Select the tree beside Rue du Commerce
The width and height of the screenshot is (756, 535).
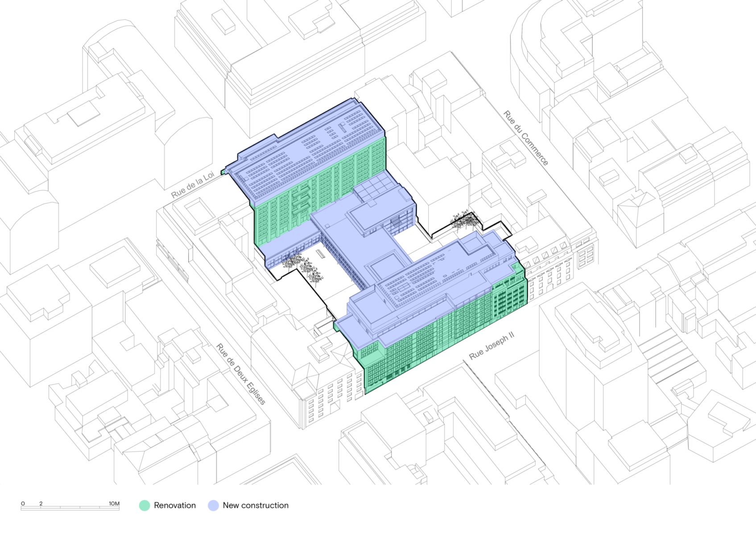464,221
